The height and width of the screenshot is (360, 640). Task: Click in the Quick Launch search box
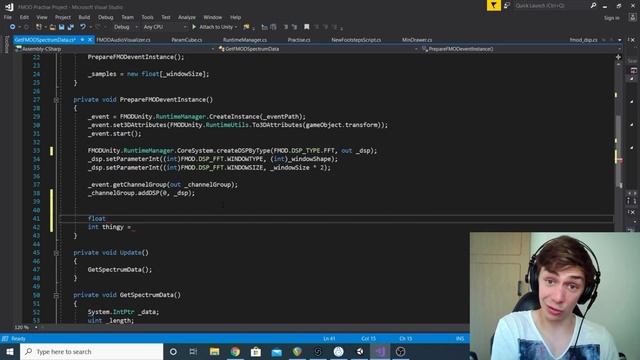tap(551, 6)
